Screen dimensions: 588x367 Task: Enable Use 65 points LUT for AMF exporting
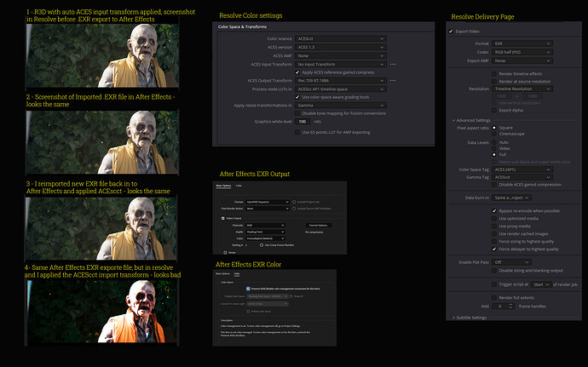point(297,132)
